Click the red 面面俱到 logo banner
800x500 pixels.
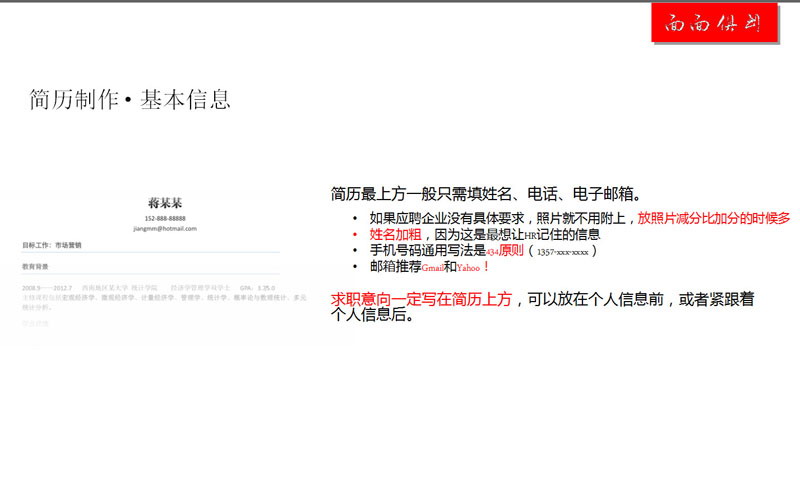714,24
